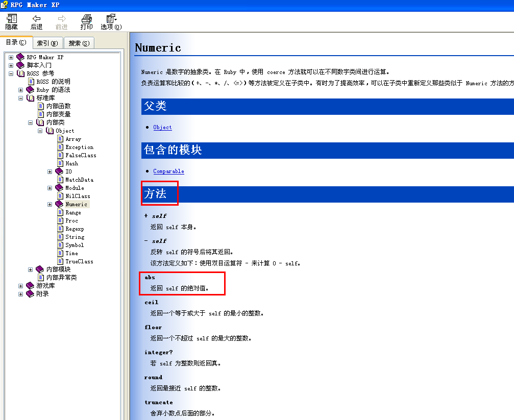Click the Numeric page heading
Image resolution: width=514 pixels, height=420 pixels.
(158, 48)
